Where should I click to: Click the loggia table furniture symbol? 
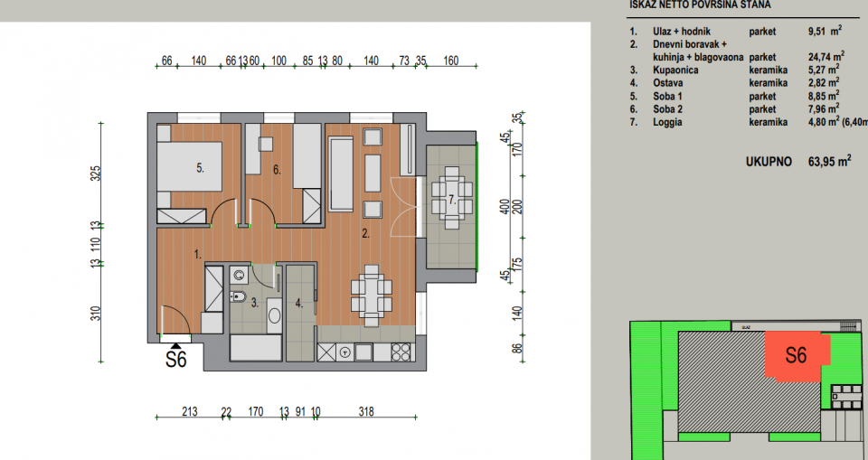[452, 199]
